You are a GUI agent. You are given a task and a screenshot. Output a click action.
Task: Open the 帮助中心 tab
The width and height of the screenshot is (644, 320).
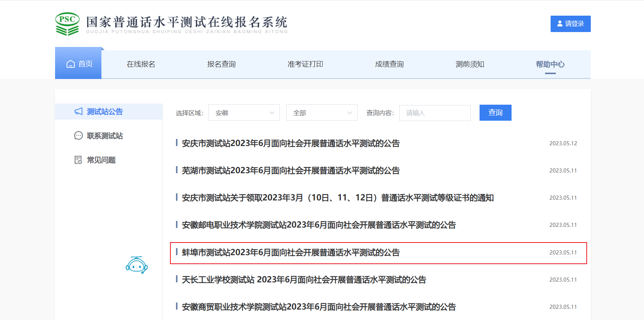pos(550,64)
